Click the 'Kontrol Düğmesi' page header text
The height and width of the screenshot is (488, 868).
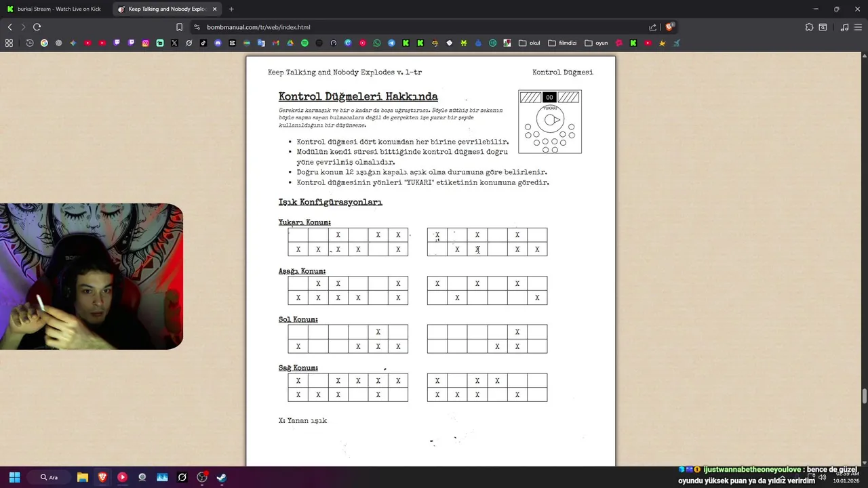(563, 72)
